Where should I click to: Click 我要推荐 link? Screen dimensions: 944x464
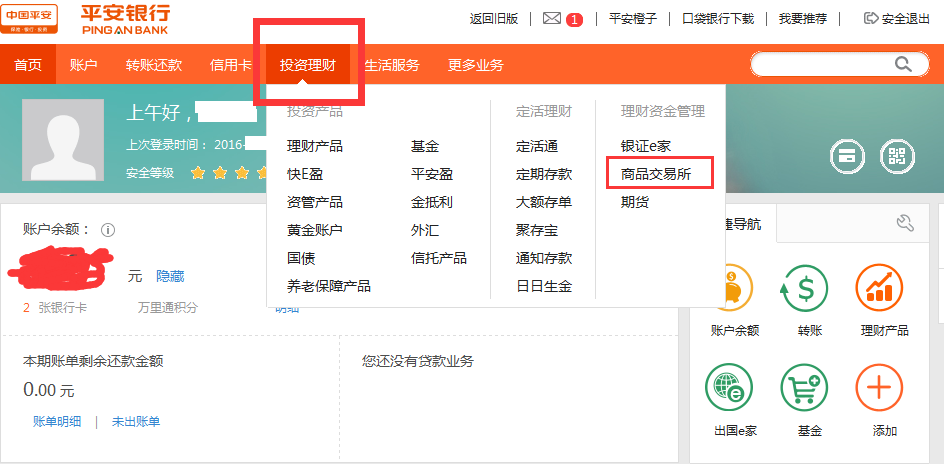pyautogui.click(x=803, y=19)
